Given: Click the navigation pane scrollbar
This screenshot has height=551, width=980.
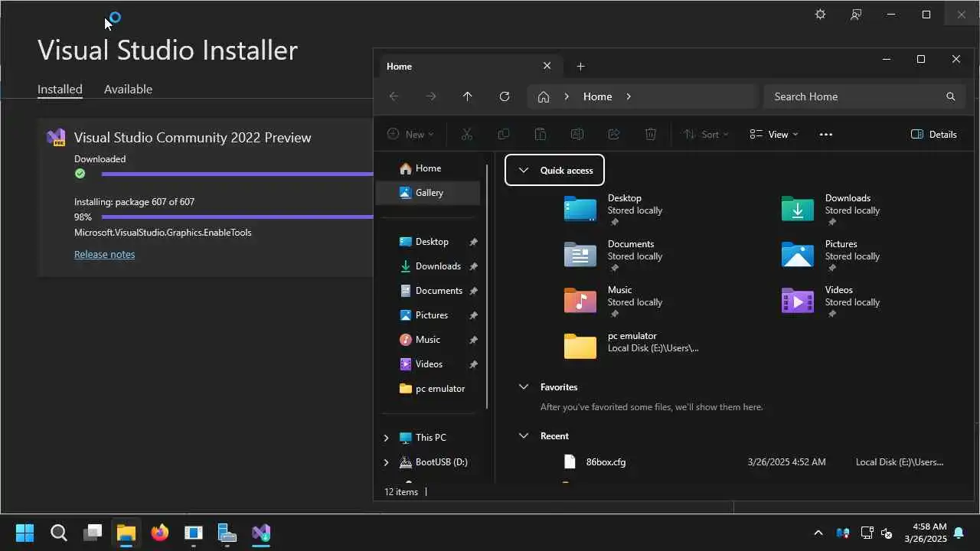Looking at the screenshot, I should point(488,286).
